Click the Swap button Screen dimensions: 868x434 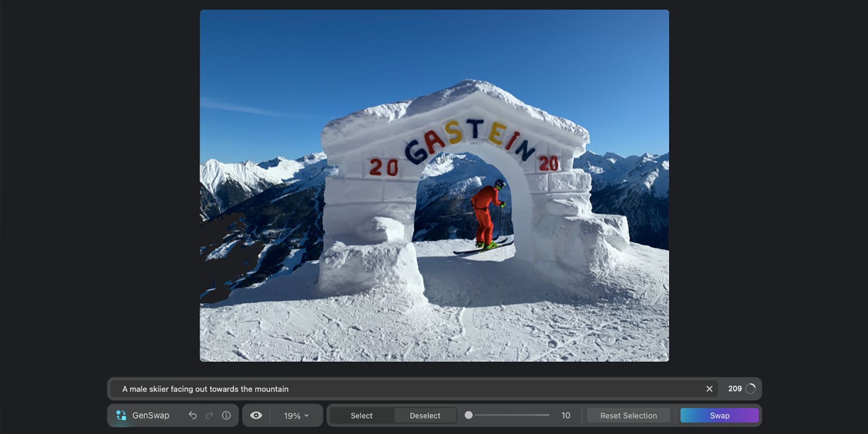pos(720,415)
